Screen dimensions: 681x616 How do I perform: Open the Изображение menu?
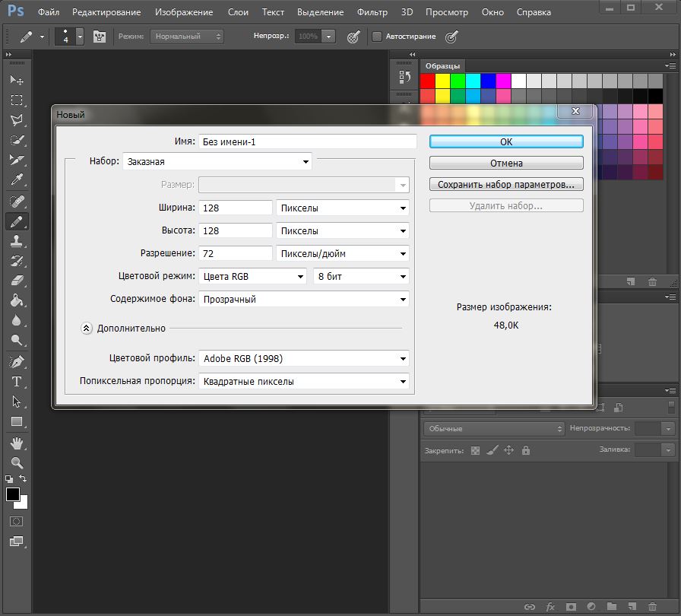(x=184, y=12)
